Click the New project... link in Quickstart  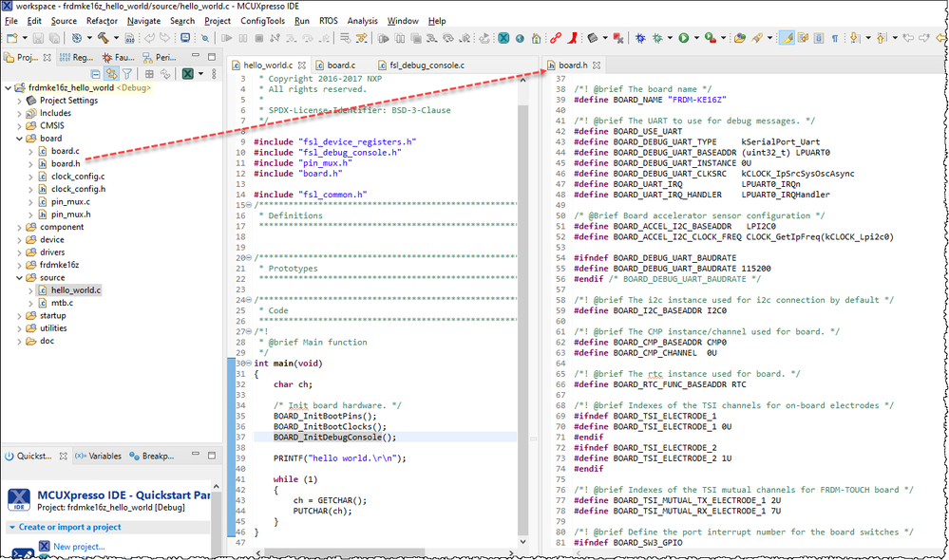[x=79, y=546]
